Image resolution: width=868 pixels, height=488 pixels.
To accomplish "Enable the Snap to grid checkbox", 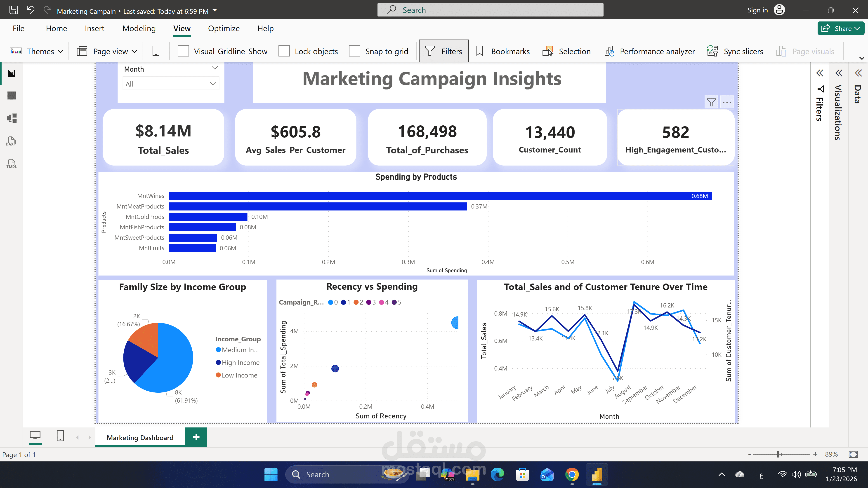I will pyautogui.click(x=354, y=51).
